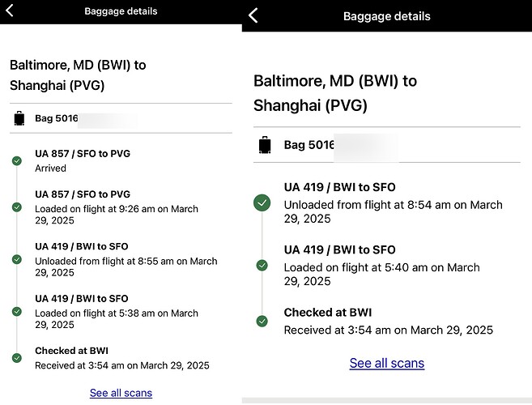Tap the check beside Checked at BWI on the right
Screen dimensions: 532x405
point(262,321)
